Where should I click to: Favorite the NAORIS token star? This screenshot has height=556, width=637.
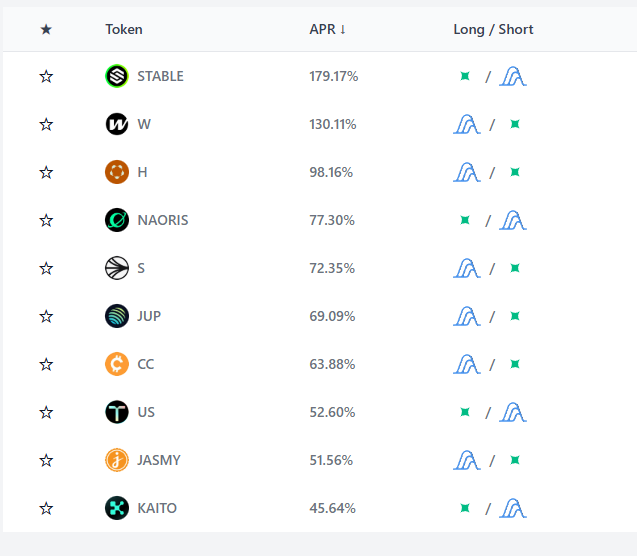[x=46, y=220]
